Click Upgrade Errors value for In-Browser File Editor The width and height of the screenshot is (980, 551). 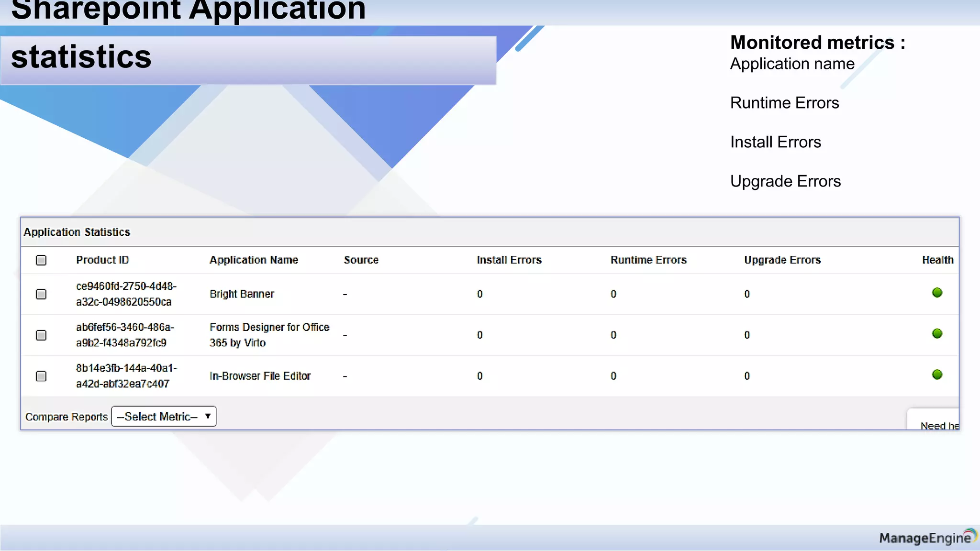(747, 376)
